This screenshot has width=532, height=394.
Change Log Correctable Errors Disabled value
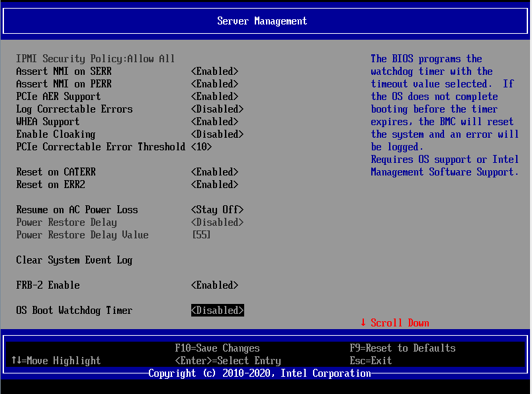coord(217,109)
